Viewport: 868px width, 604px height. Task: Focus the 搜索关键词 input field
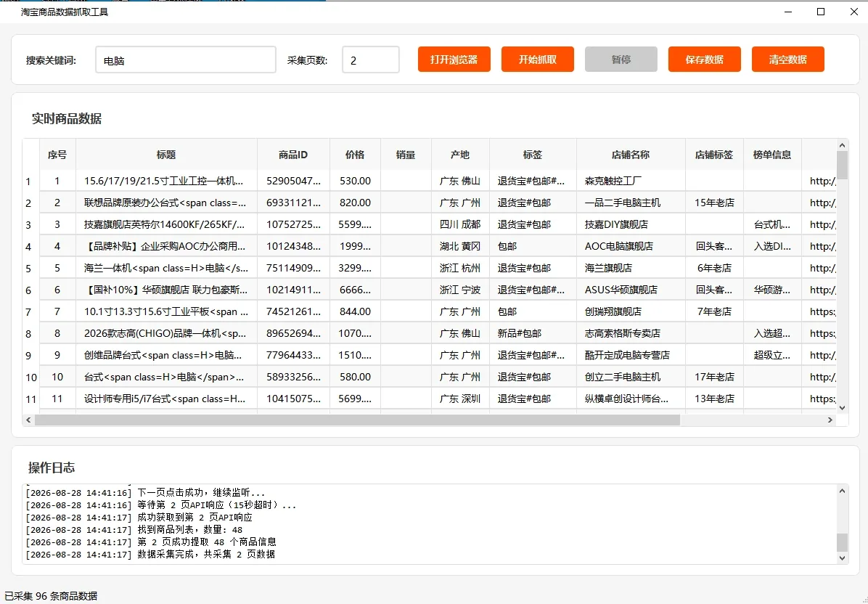click(x=186, y=60)
